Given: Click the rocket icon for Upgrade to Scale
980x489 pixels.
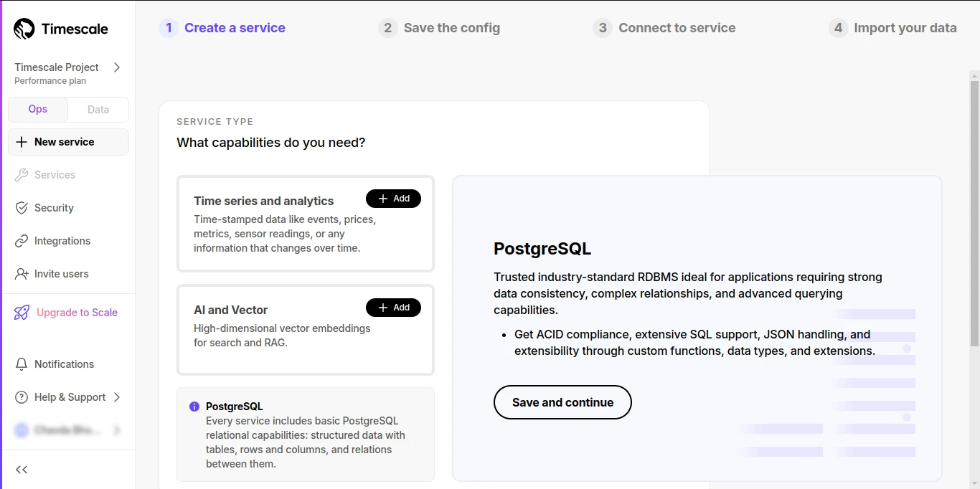Looking at the screenshot, I should pos(22,313).
